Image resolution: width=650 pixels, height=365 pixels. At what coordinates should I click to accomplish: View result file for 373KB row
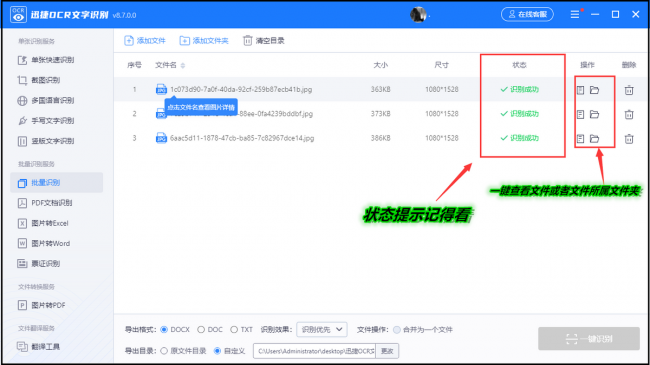(x=580, y=114)
